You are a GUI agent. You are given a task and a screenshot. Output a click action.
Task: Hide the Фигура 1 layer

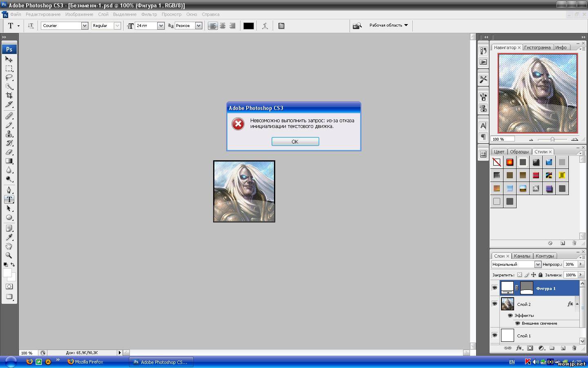tap(494, 288)
